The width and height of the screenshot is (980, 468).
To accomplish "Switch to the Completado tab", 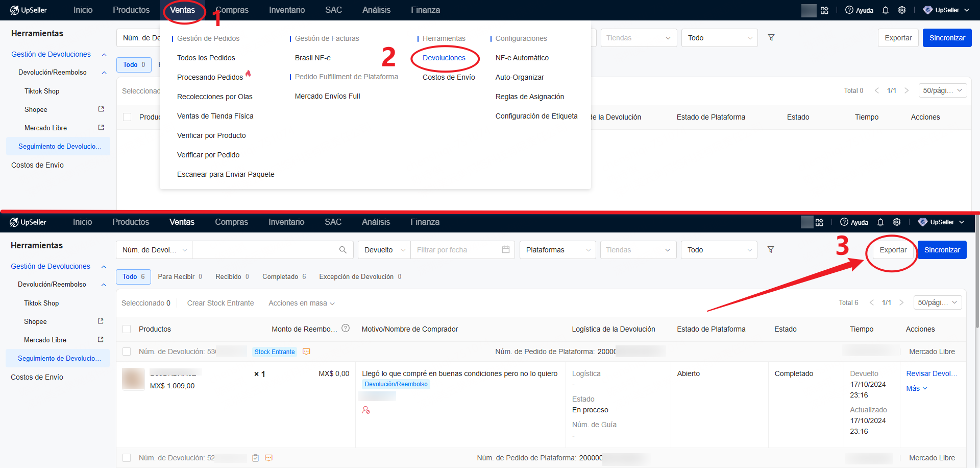I will click(284, 276).
